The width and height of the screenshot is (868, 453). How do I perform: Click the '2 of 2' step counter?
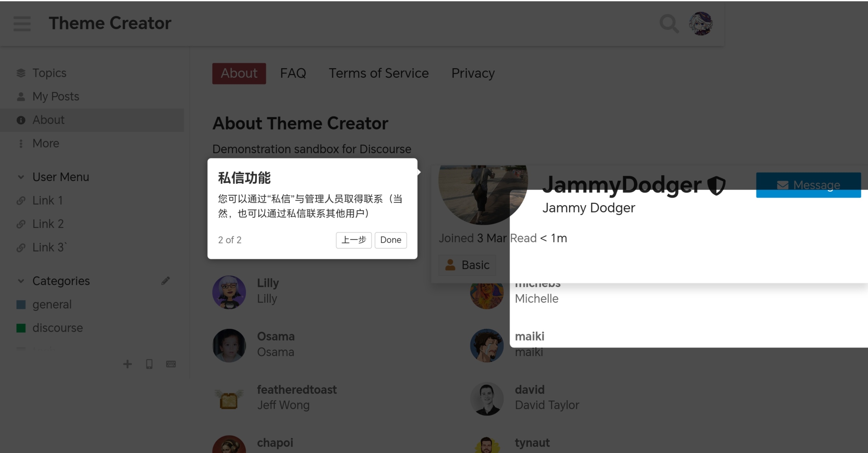tap(229, 240)
